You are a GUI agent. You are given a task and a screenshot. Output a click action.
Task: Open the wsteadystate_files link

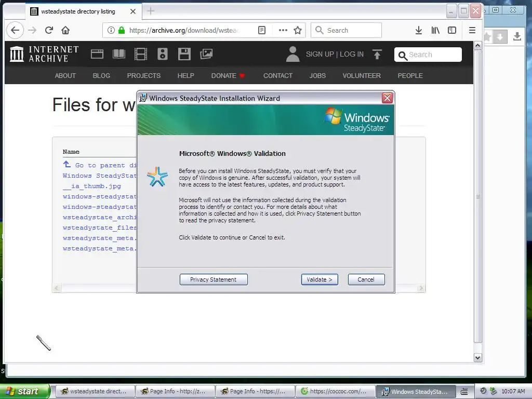pos(99,228)
